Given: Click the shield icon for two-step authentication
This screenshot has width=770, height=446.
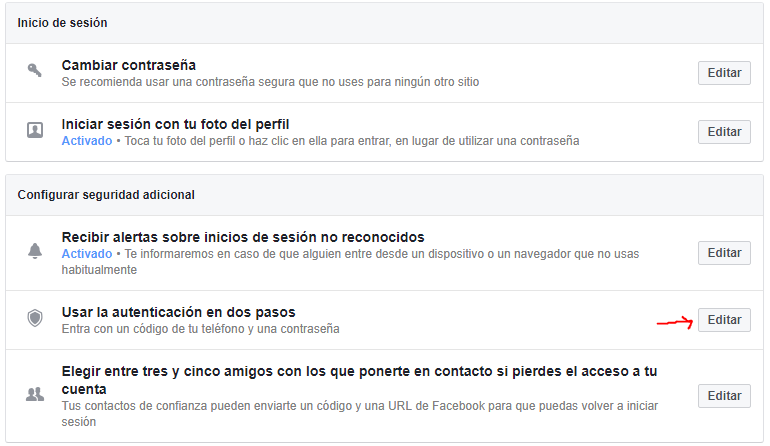Looking at the screenshot, I should pyautogui.click(x=35, y=318).
